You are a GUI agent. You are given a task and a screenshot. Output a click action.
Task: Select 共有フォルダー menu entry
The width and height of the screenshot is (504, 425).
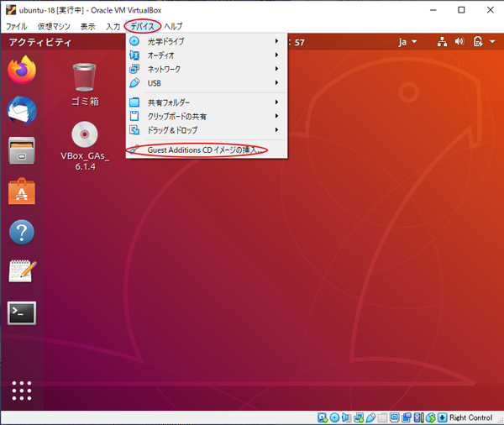[207, 102]
